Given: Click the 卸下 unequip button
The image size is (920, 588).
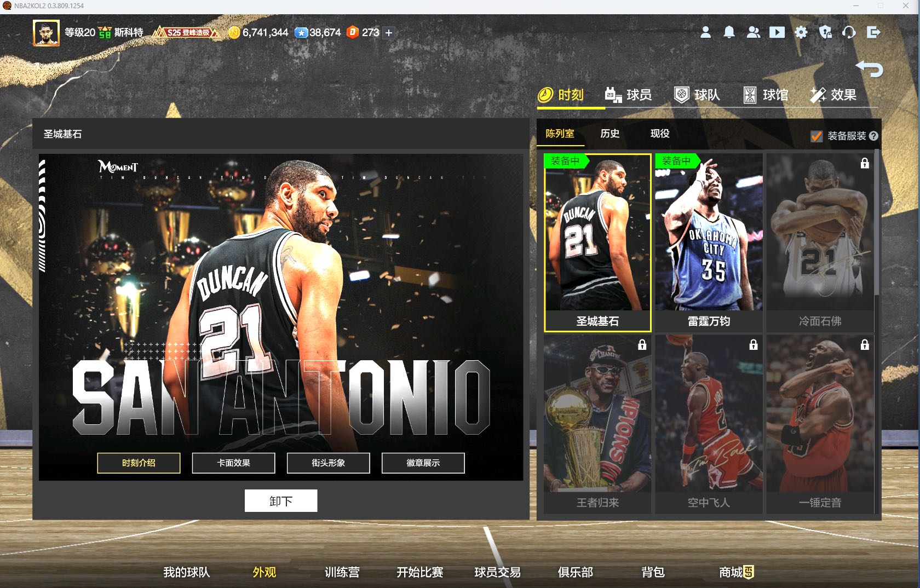Looking at the screenshot, I should tap(281, 501).
